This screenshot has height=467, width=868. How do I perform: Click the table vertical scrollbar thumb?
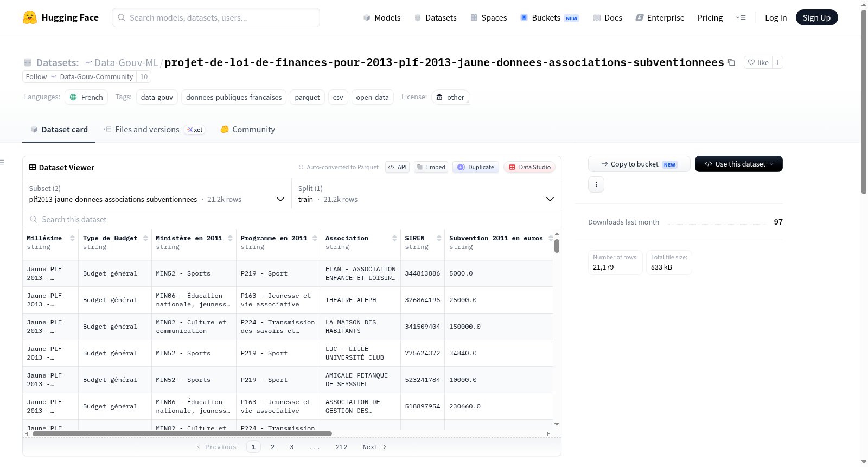click(x=557, y=246)
